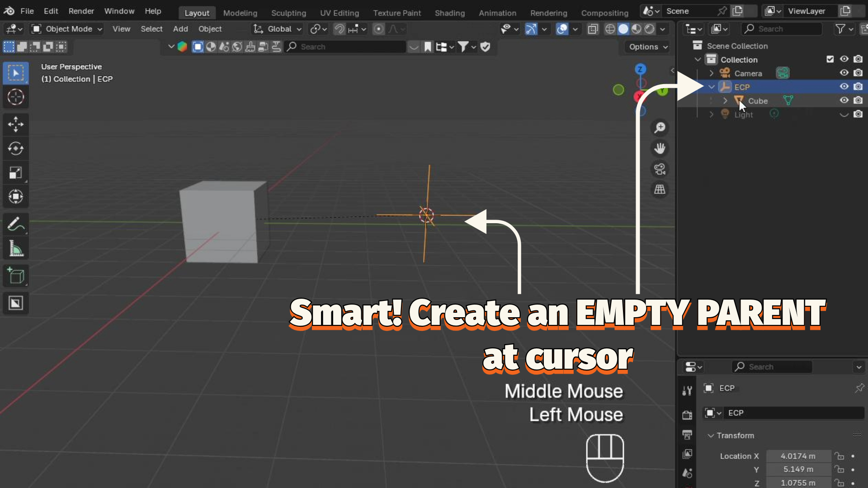Hide the Cube object in outliner
The image size is (868, 488).
pos(844,100)
